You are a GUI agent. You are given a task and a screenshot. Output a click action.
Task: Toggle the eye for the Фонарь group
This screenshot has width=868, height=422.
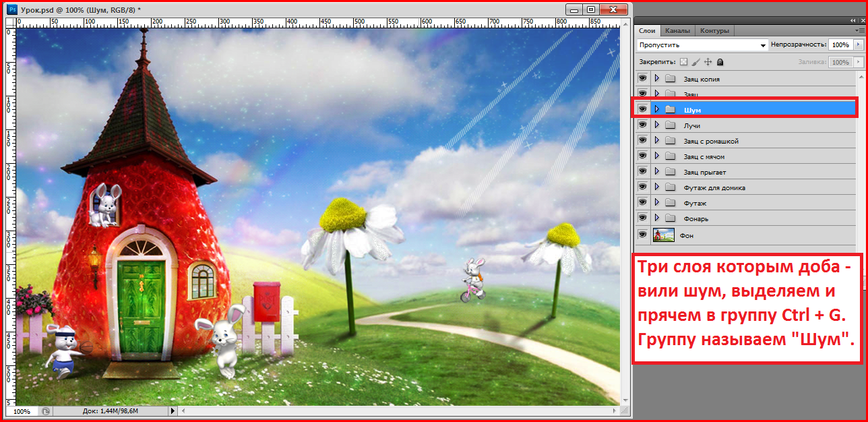pos(642,218)
